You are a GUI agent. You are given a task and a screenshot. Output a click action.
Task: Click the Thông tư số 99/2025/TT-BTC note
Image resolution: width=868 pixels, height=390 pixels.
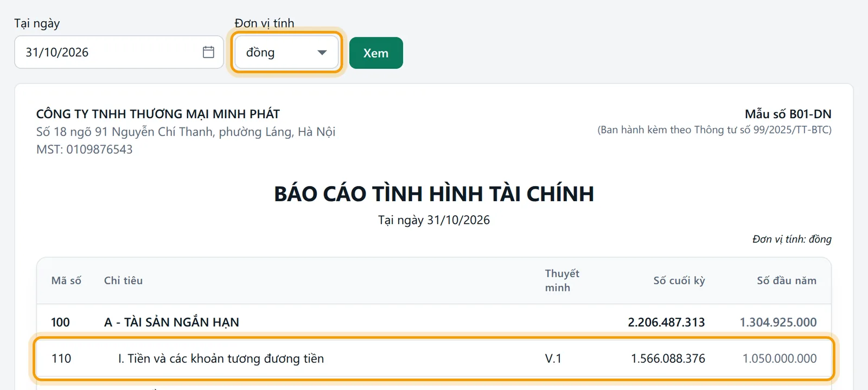click(x=714, y=130)
